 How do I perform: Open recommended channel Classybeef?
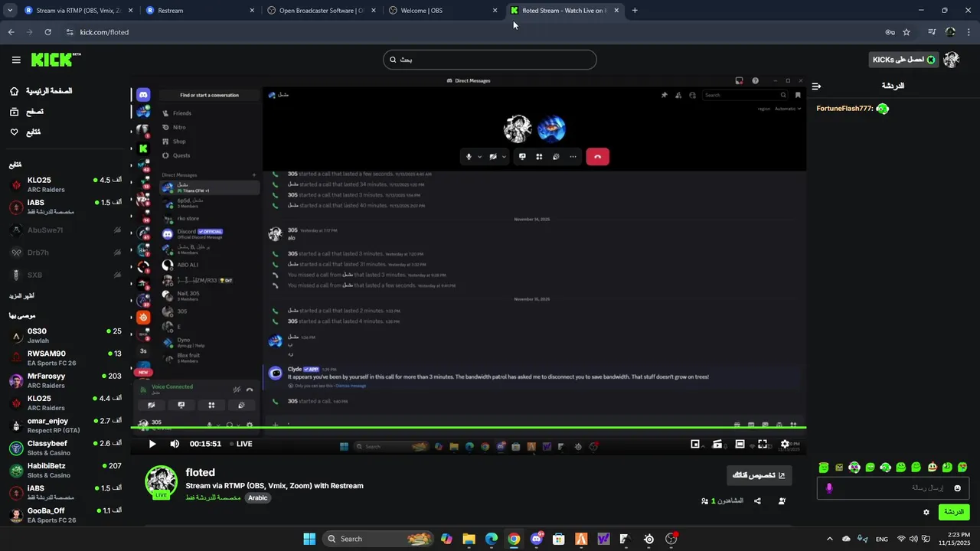click(x=65, y=448)
